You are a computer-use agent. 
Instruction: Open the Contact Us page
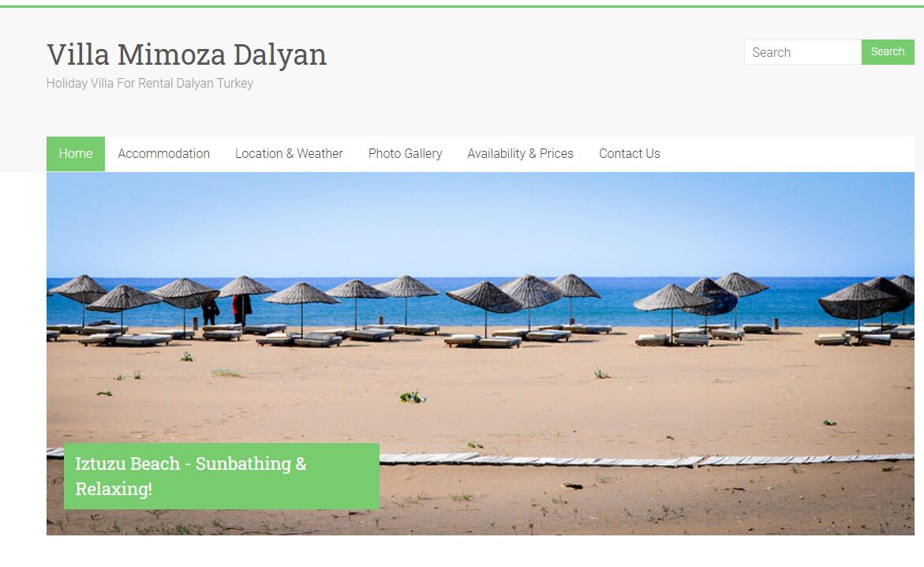click(630, 154)
